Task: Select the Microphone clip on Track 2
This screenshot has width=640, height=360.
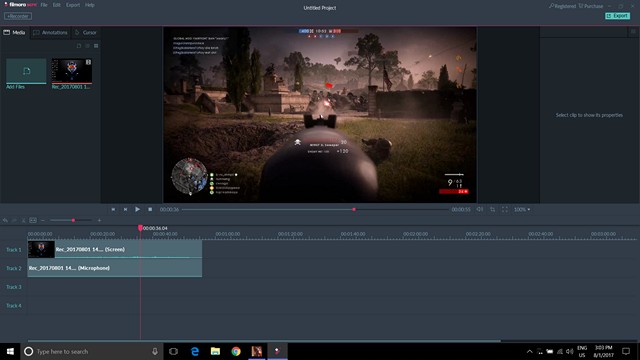Action: click(x=115, y=268)
